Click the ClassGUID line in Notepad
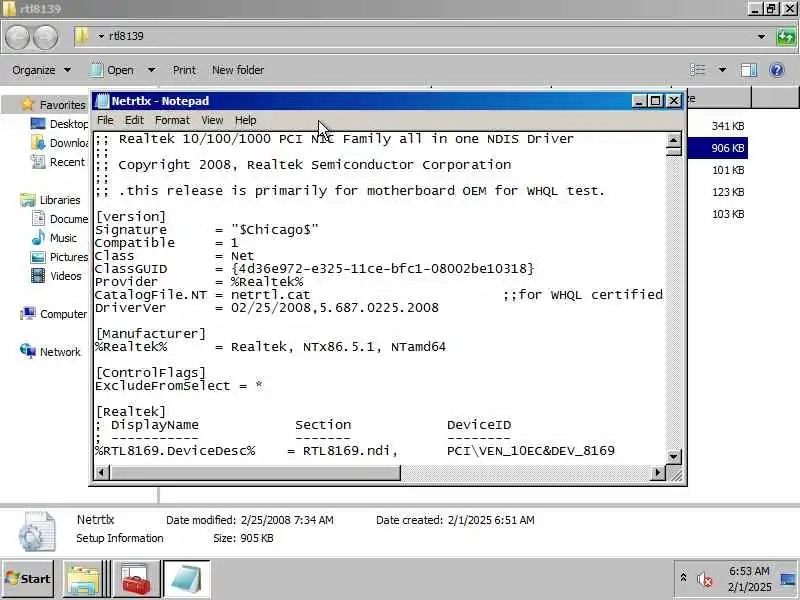 [x=314, y=268]
